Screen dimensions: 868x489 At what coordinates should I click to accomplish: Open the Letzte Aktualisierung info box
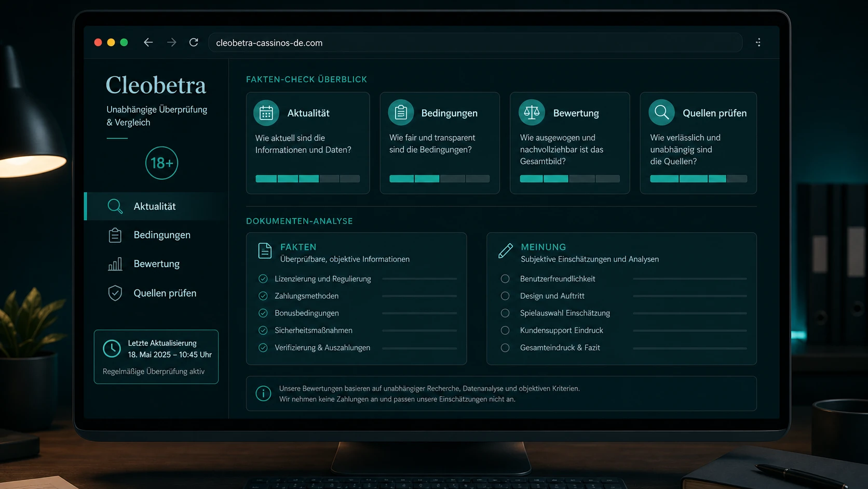tap(156, 356)
